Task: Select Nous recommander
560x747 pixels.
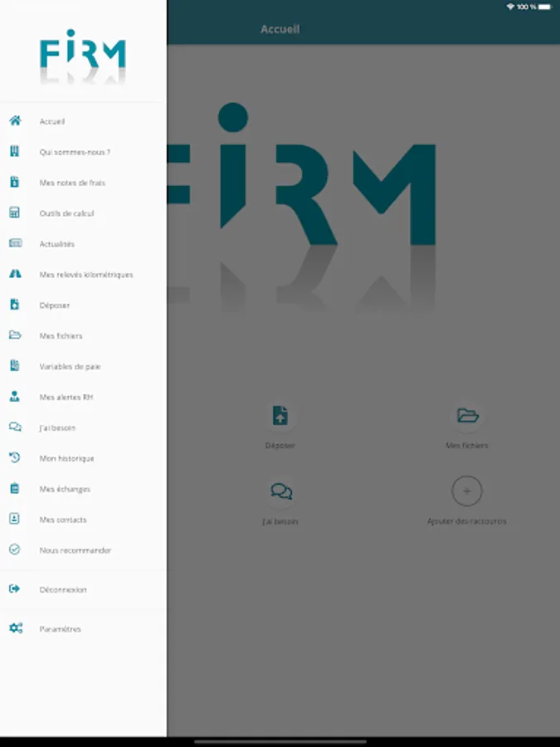Action: coord(83,550)
